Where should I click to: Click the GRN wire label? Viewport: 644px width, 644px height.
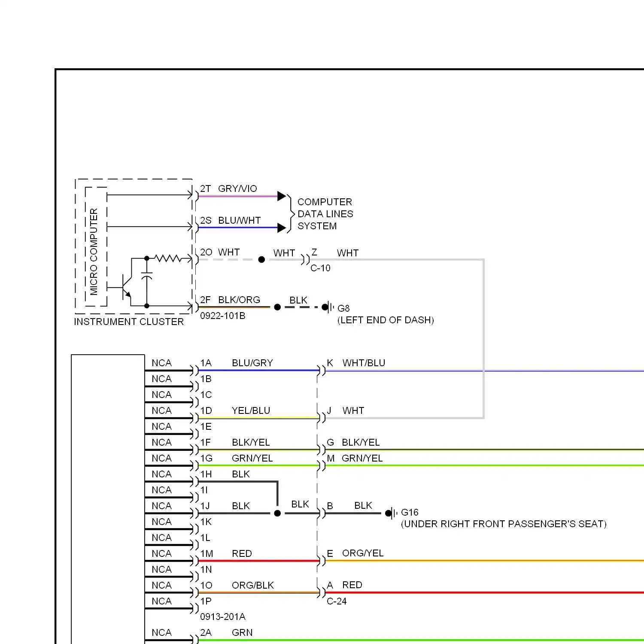[x=242, y=632]
